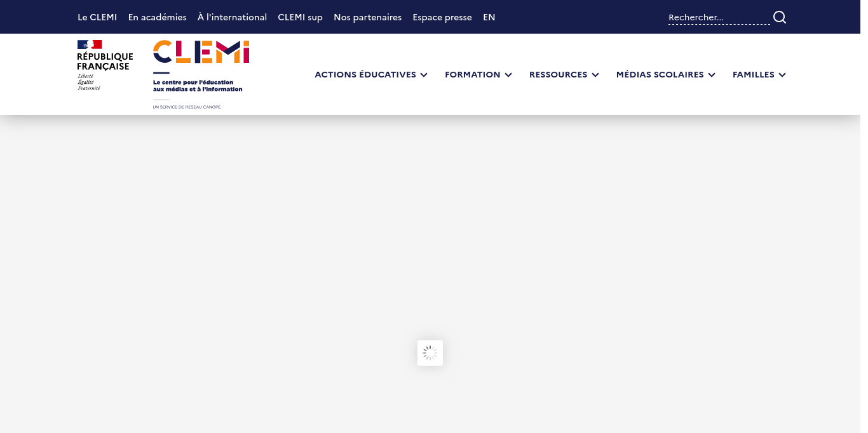This screenshot has height=433, width=868.
Task: Visit À l'international page
Action: 232,17
